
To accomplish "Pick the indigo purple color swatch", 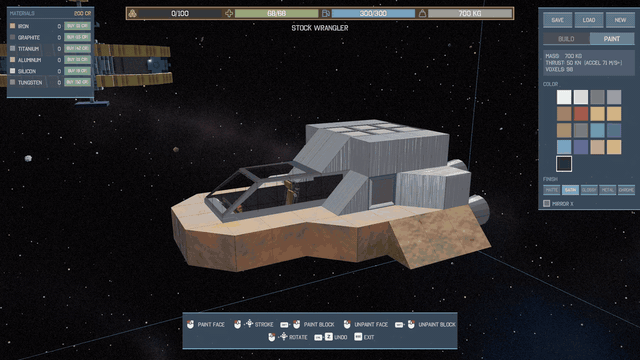I will tap(581, 147).
